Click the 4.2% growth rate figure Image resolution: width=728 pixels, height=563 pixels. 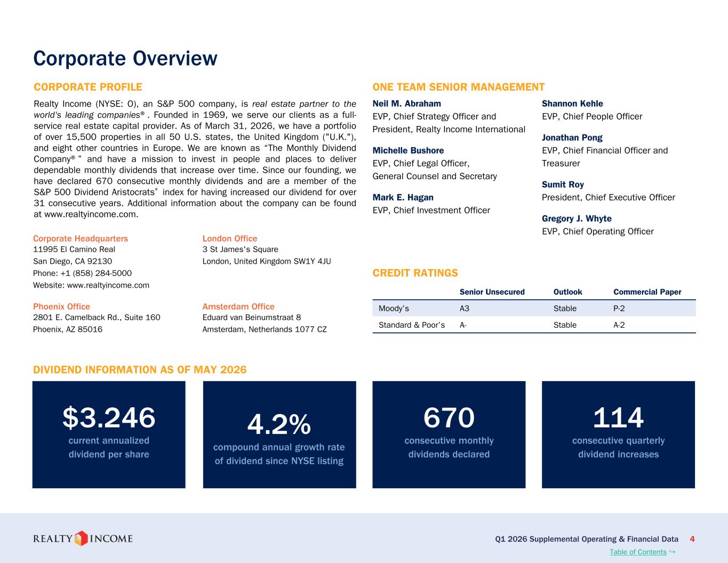[279, 424]
